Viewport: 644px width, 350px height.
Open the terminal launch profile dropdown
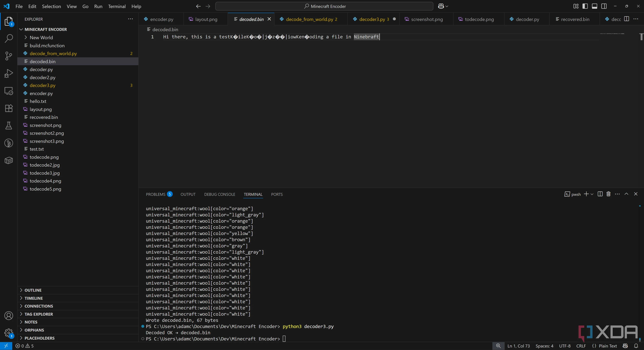click(592, 194)
